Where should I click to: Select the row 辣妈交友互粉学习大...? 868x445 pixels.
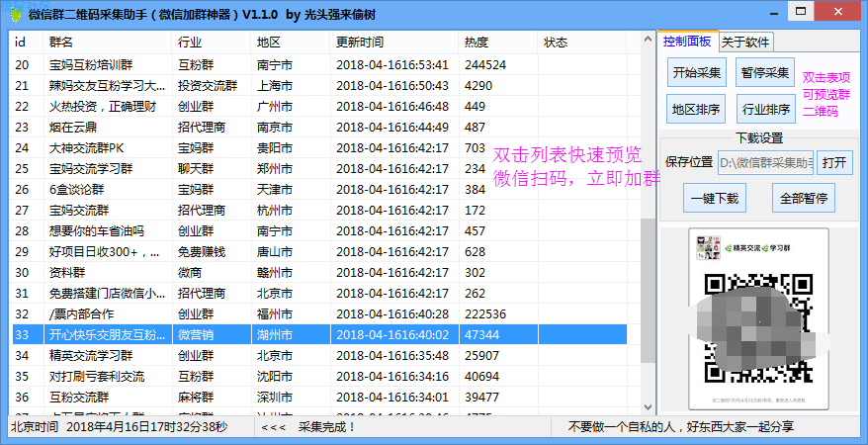(x=319, y=86)
